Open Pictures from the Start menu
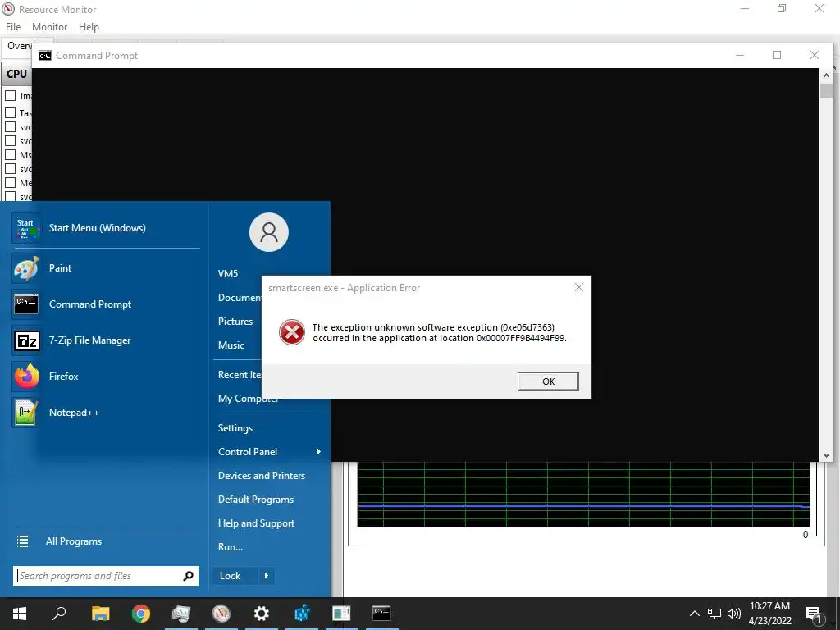This screenshot has height=630, width=840. (x=235, y=322)
